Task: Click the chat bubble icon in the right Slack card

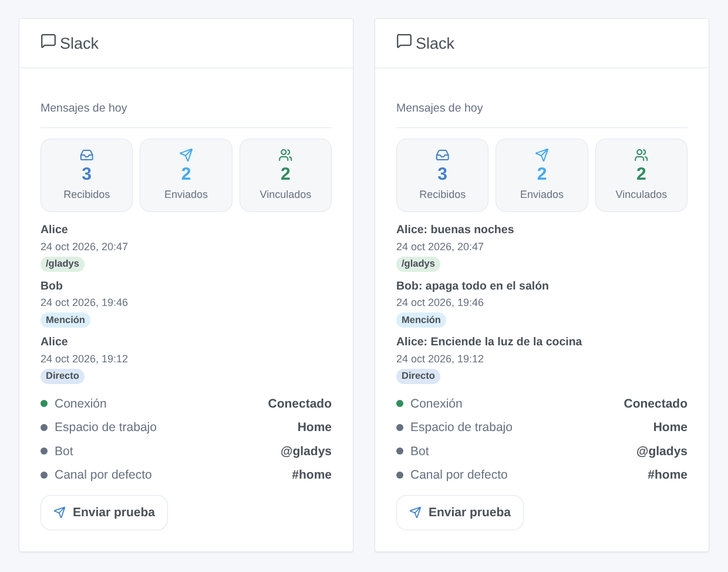Action: click(404, 41)
